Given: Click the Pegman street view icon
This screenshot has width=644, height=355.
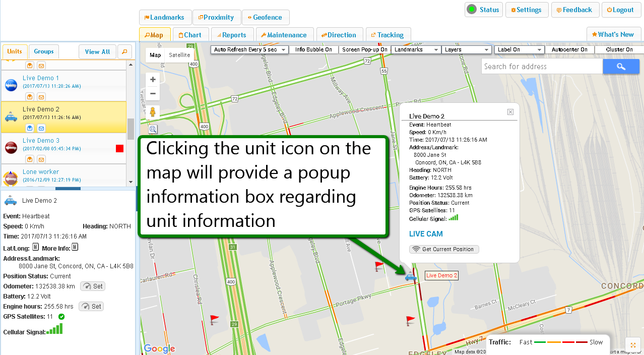Looking at the screenshot, I should pos(153,113).
